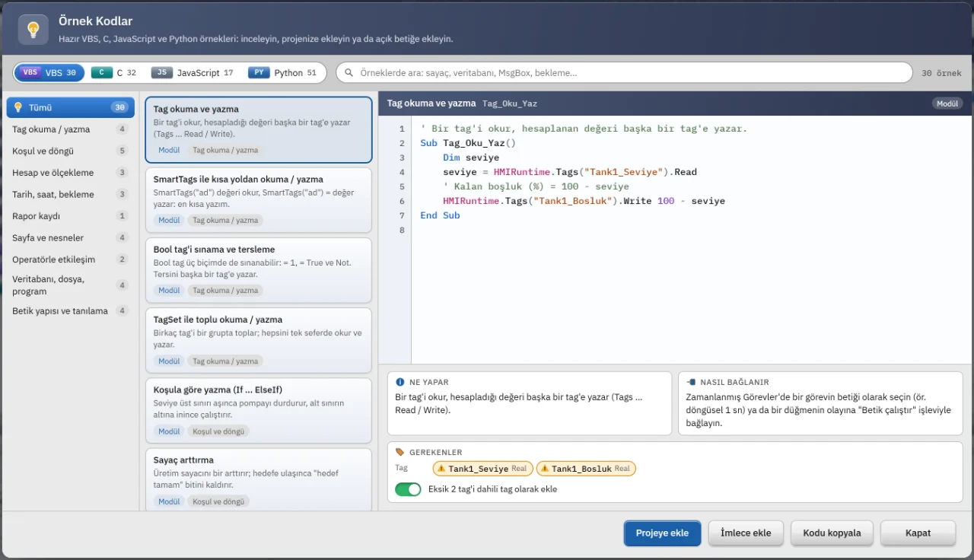Click the magnifier icon in the search box

point(349,73)
